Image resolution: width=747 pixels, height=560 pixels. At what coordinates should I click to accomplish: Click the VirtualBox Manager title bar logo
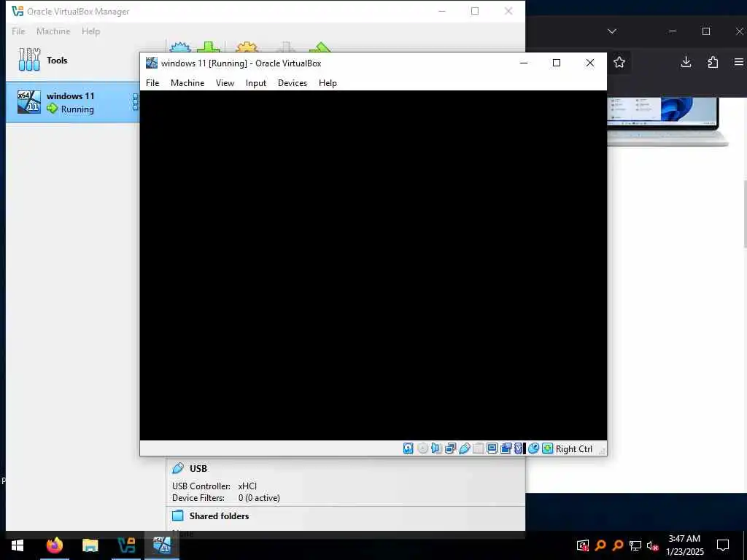point(18,11)
